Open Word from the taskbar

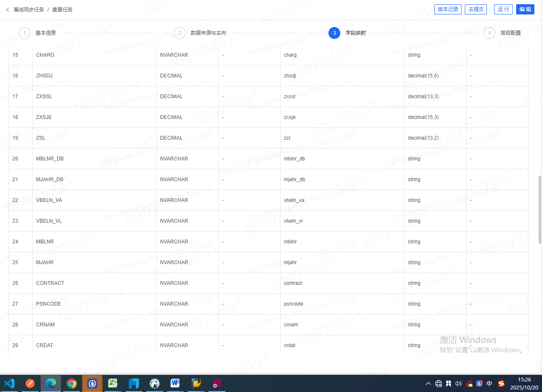click(x=175, y=384)
